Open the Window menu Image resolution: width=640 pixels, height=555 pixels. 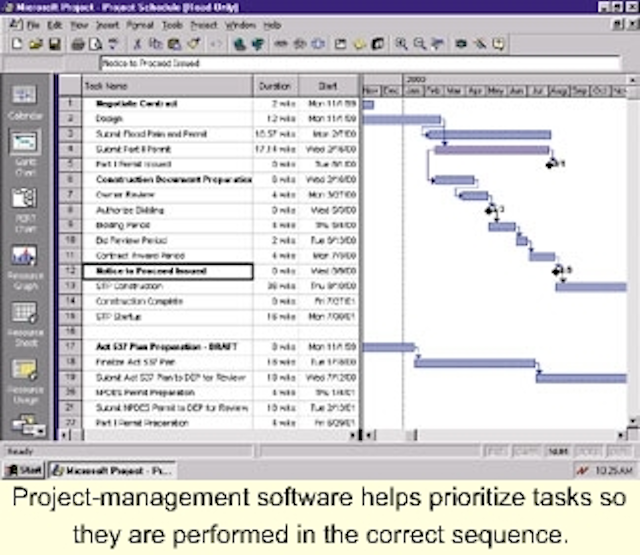pos(240,25)
